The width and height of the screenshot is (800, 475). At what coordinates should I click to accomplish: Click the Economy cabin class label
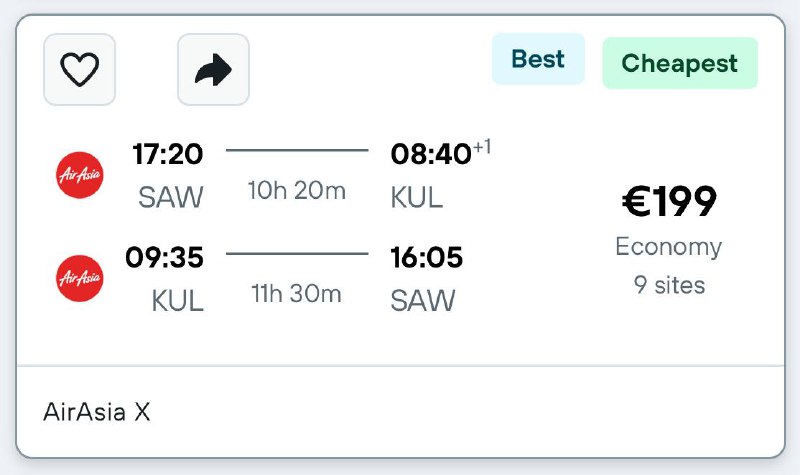point(669,247)
